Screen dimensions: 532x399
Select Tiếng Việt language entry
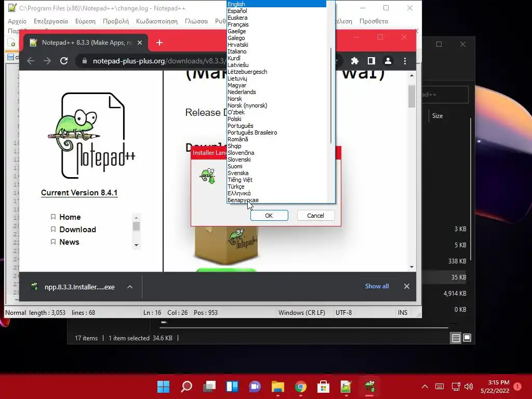276,180
